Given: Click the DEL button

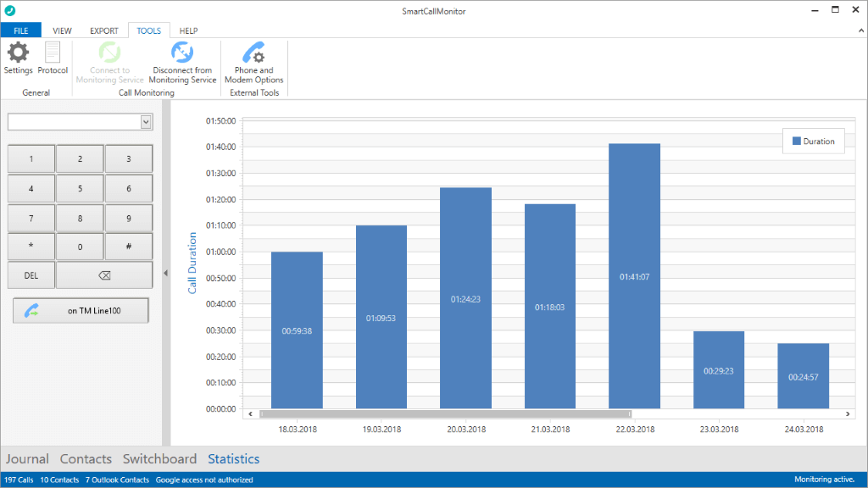Looking at the screenshot, I should (x=31, y=275).
